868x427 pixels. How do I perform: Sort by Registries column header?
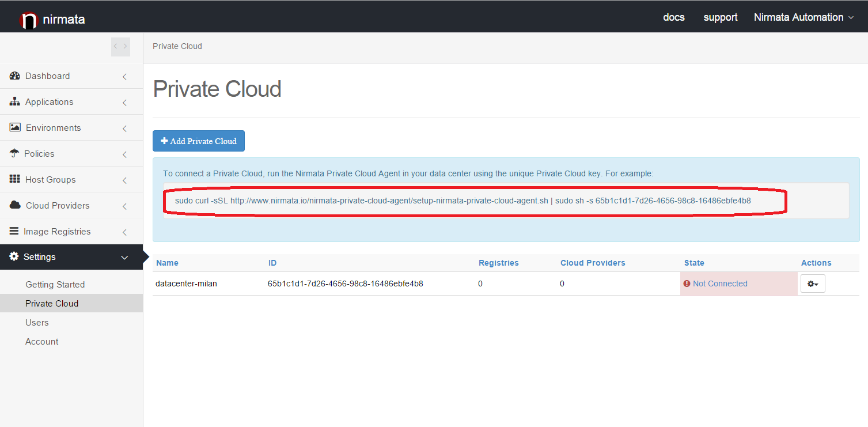(499, 263)
